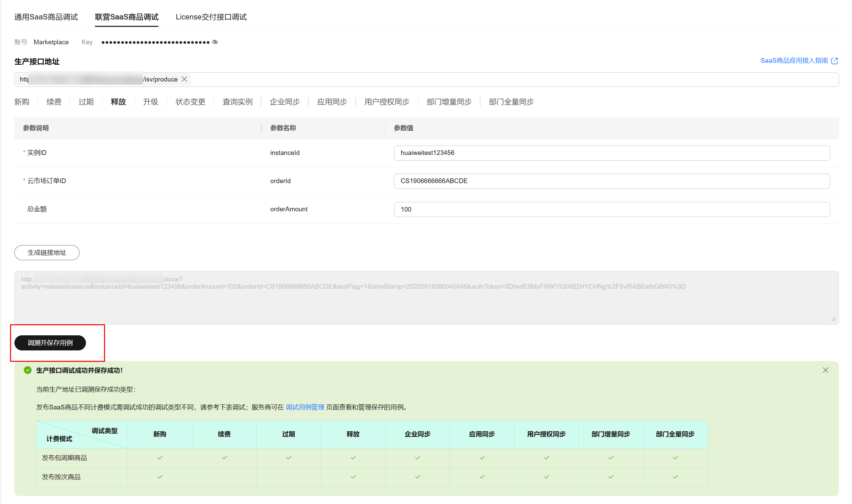Click 生成链接地址 button
Image resolution: width=852 pixels, height=504 pixels.
pyautogui.click(x=47, y=253)
